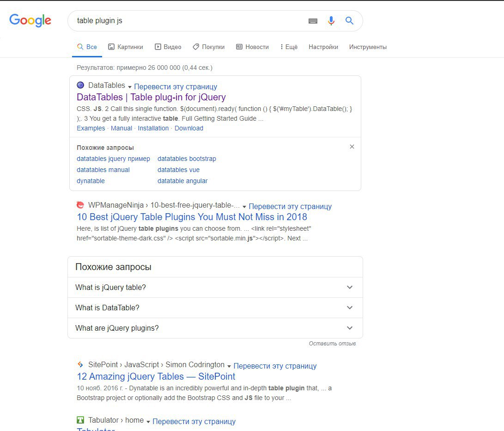Click the small 'Похожие запросы' heading under DataTables
Image resolution: width=504 pixels, height=431 pixels.
(x=105, y=148)
